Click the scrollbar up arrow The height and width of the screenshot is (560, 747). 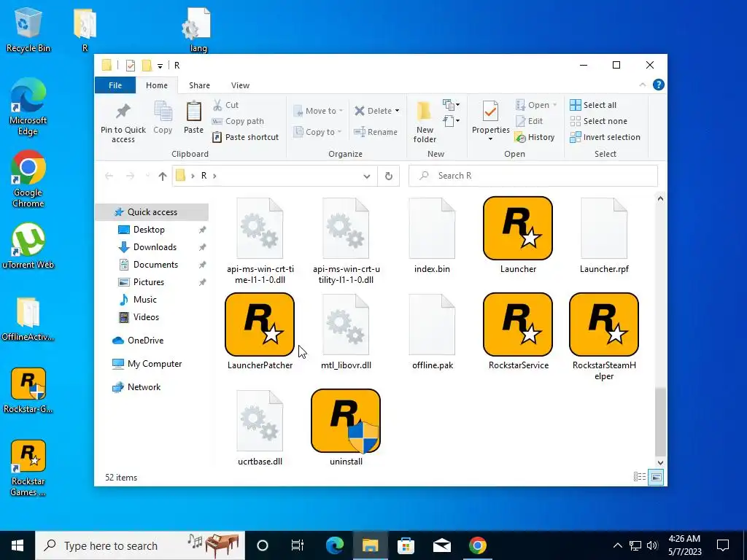[x=660, y=198]
